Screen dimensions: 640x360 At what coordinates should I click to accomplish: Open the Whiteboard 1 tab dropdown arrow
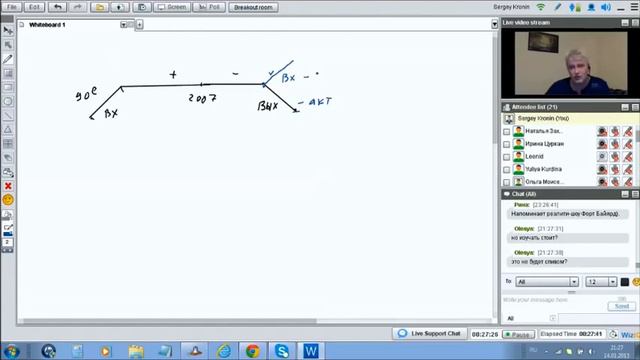click(x=123, y=25)
